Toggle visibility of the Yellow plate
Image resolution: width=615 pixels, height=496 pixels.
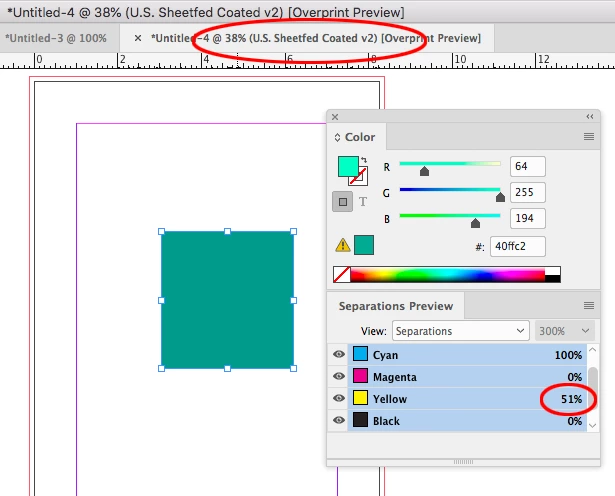(338, 398)
